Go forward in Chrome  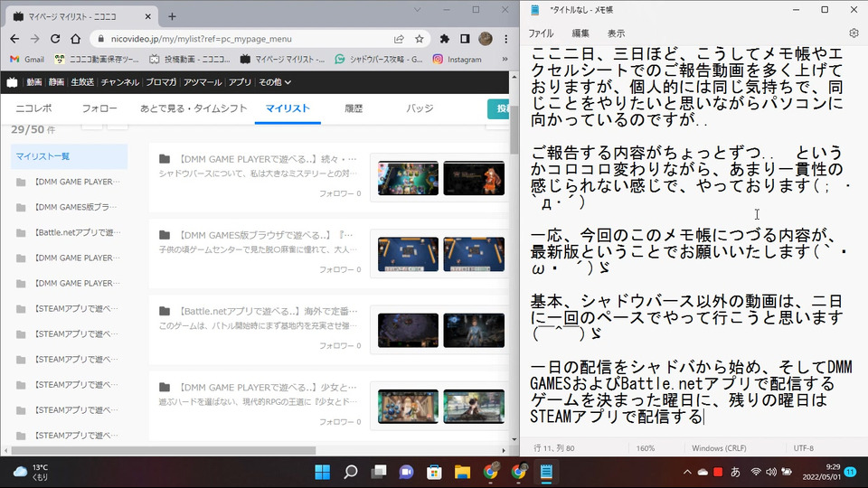(34, 39)
